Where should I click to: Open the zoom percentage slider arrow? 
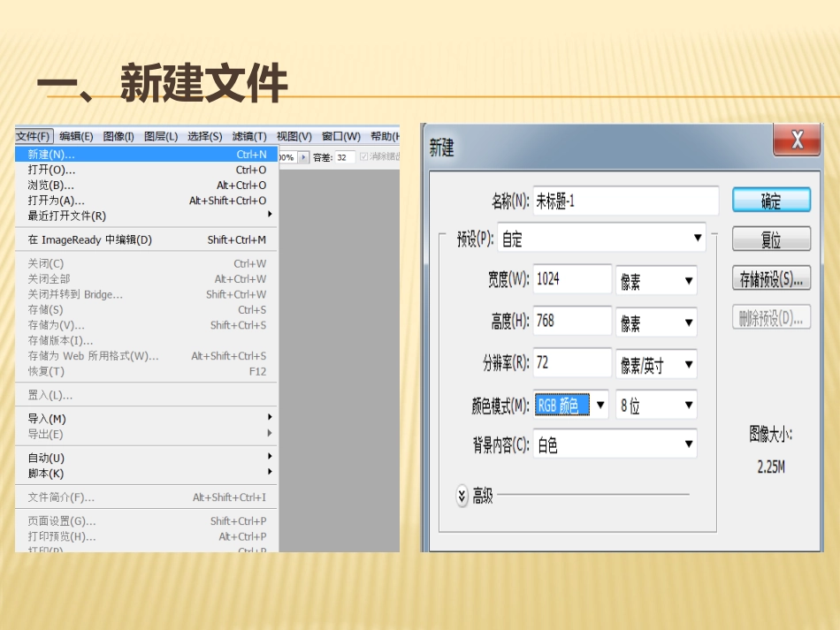coord(303,157)
